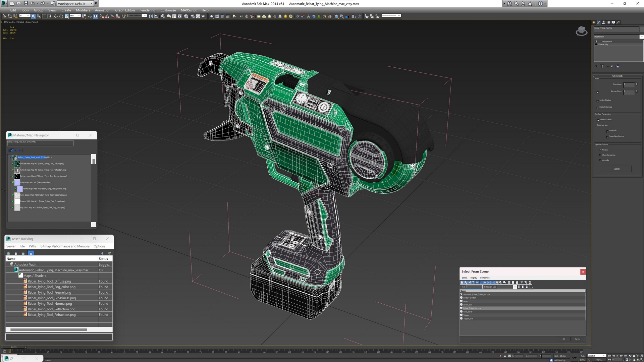Viewport: 644px width, 362px height.
Task: Click the Asset Tracking horizontal scrollbar
Action: coord(49,329)
